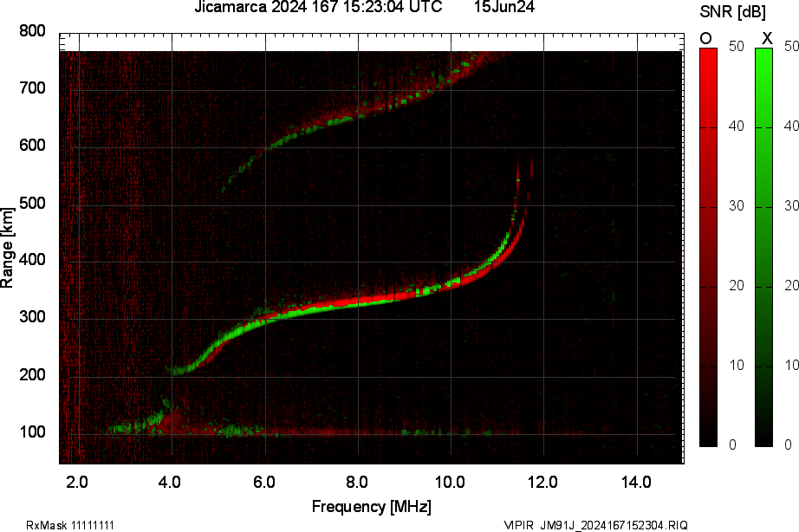
Task: Click the 4.0 frequency axis tick label
Action: tap(170, 482)
